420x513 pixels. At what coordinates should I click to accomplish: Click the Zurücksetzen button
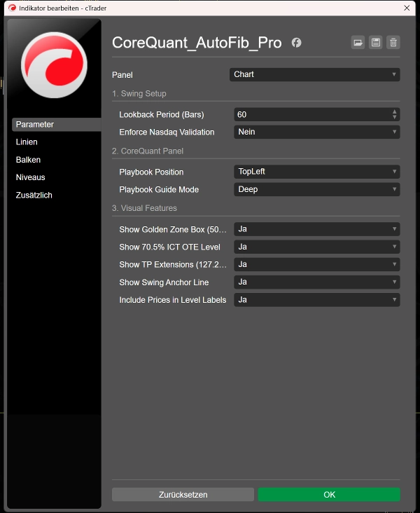click(x=183, y=494)
